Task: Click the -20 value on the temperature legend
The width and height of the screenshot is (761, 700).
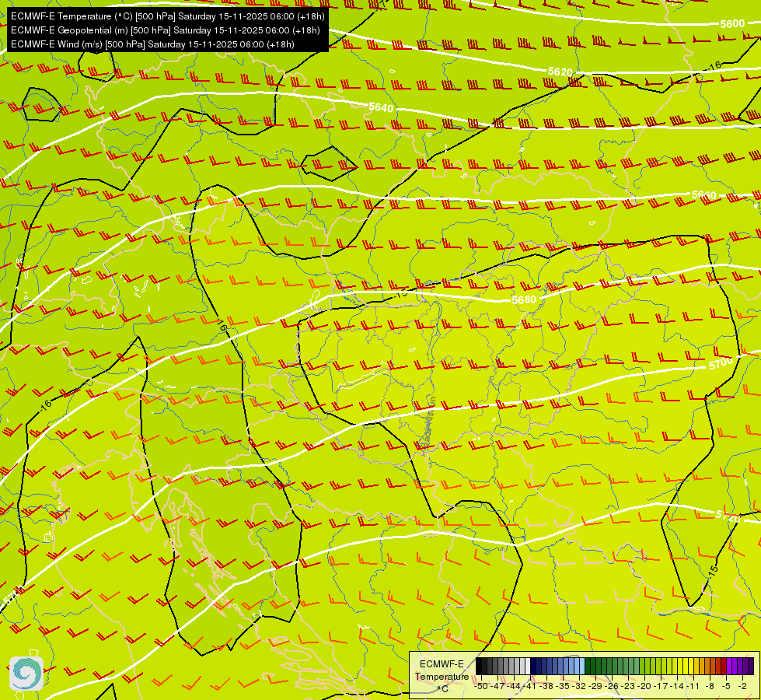Action: [644, 686]
